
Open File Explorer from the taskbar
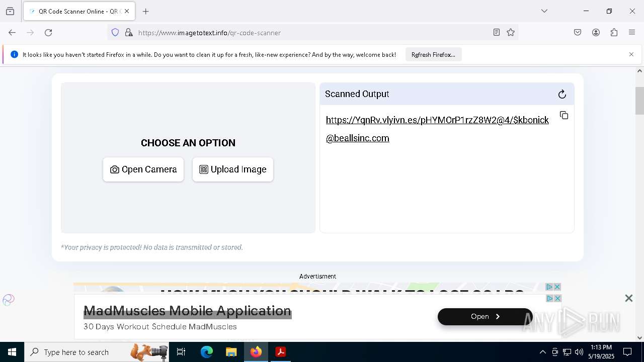231,352
